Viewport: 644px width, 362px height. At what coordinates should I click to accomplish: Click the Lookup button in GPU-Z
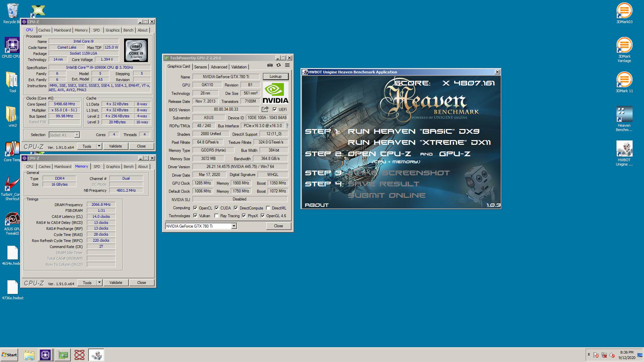275,76
